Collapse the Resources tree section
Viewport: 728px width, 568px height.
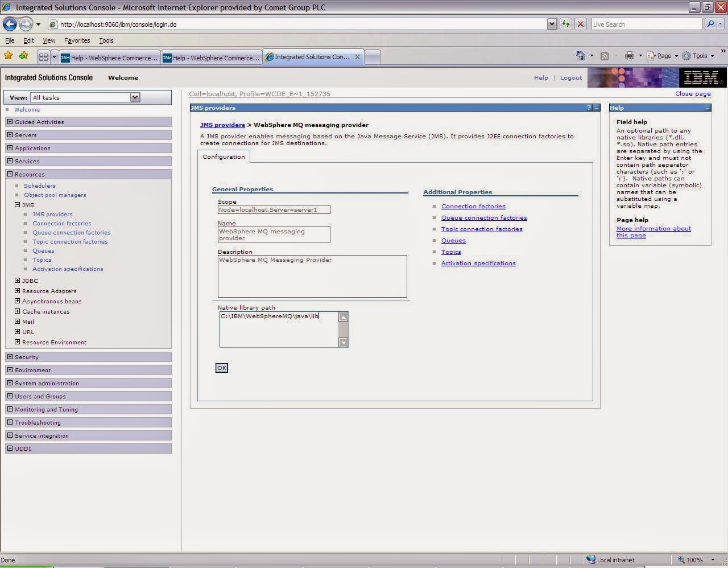point(10,174)
